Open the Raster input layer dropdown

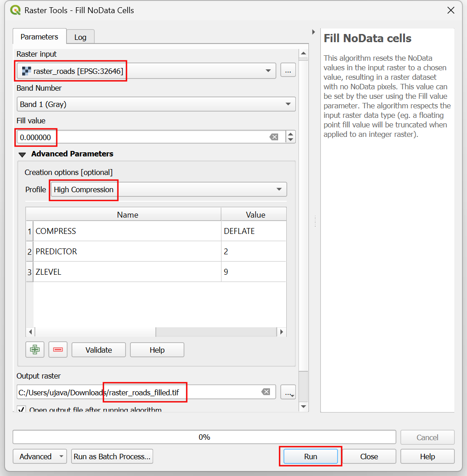(269, 71)
